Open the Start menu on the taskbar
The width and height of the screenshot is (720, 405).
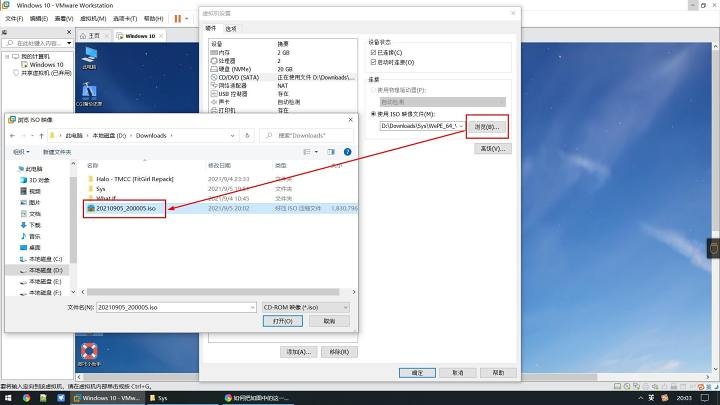tap(8, 398)
